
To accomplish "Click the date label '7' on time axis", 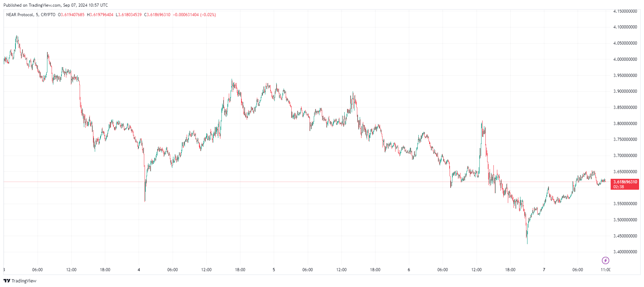I will [544, 270].
